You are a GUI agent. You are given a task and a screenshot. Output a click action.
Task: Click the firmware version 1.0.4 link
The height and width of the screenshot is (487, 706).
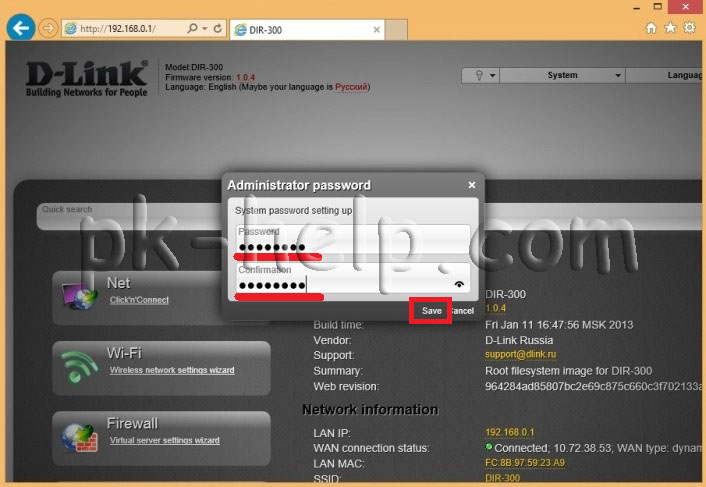pyautogui.click(x=495, y=308)
